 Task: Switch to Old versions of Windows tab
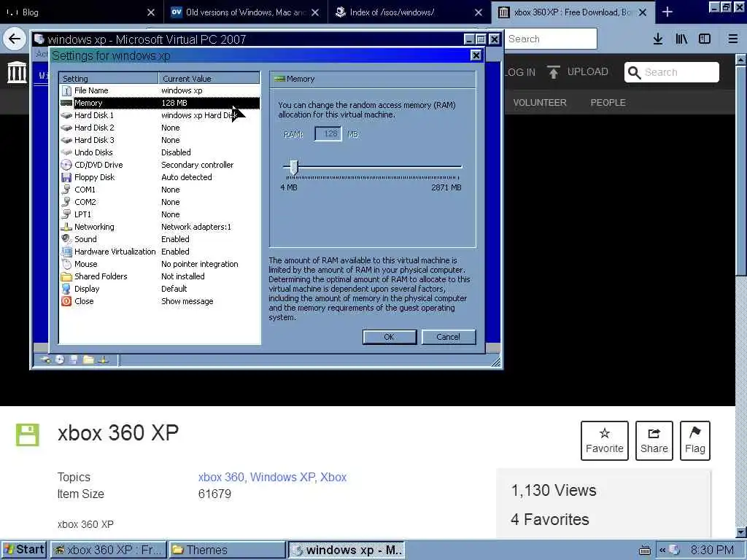(x=246, y=12)
